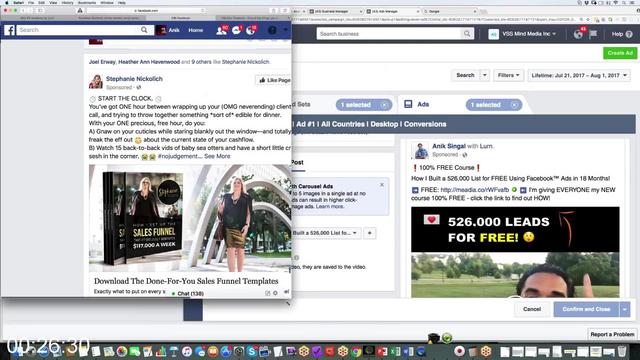Open Ads Manager notifications globe icon
Screen dimensions: 640x360
click(x=578, y=34)
